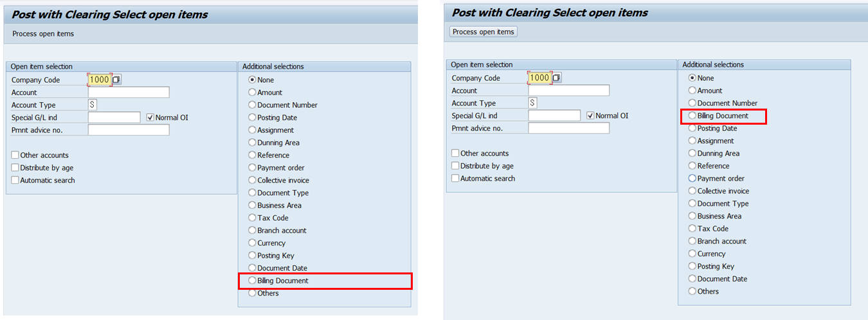Enable Other accounts in right window
868x320 pixels.
(x=455, y=154)
